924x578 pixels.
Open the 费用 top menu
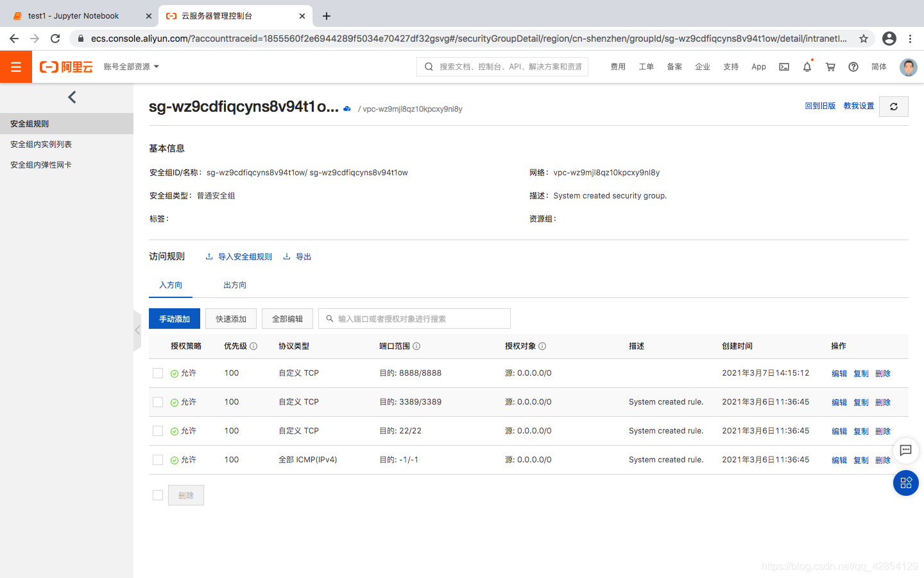point(618,67)
